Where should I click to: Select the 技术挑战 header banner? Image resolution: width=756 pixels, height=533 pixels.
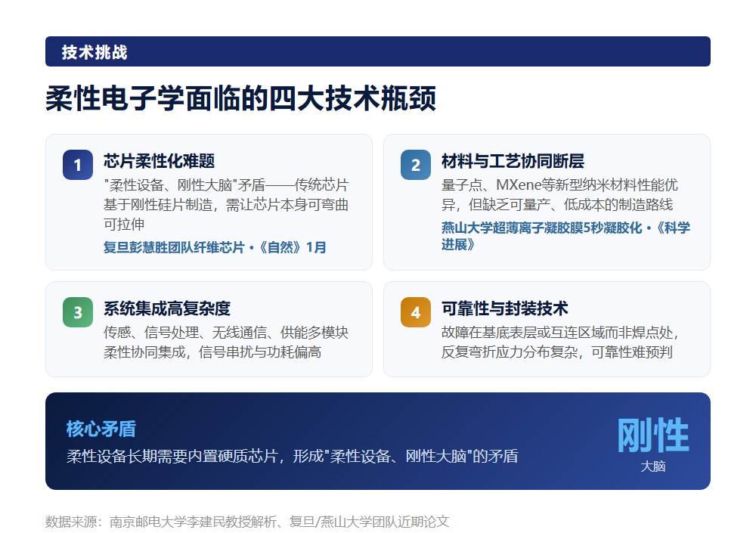377,51
